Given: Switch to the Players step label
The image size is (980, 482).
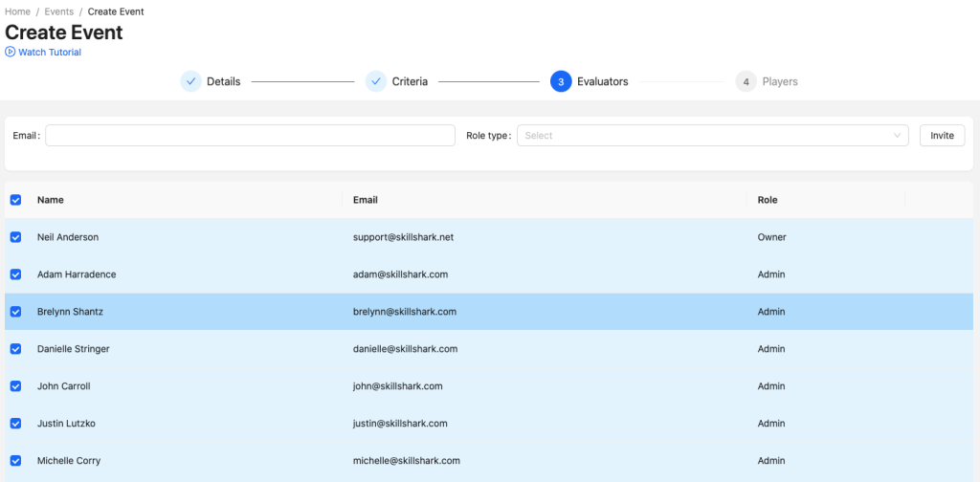Looking at the screenshot, I should 780,81.
